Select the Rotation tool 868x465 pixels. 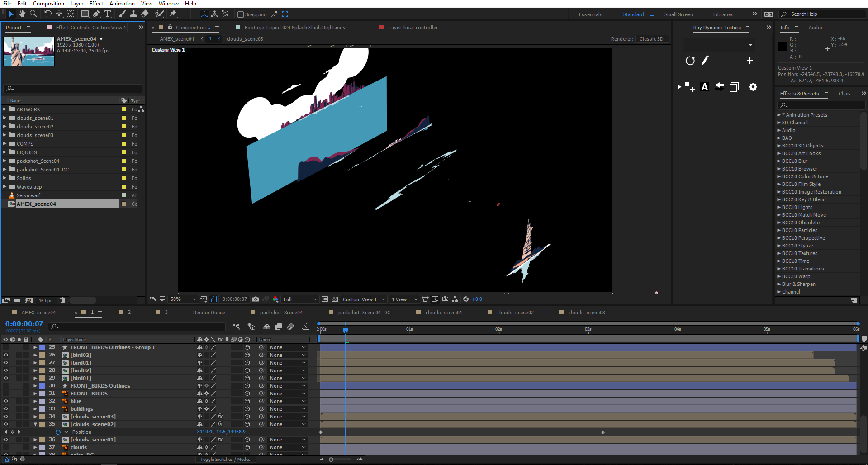[47, 14]
